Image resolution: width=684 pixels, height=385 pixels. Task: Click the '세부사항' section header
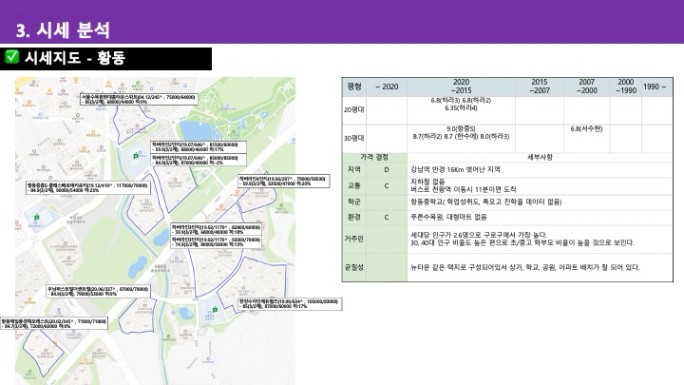540,157
